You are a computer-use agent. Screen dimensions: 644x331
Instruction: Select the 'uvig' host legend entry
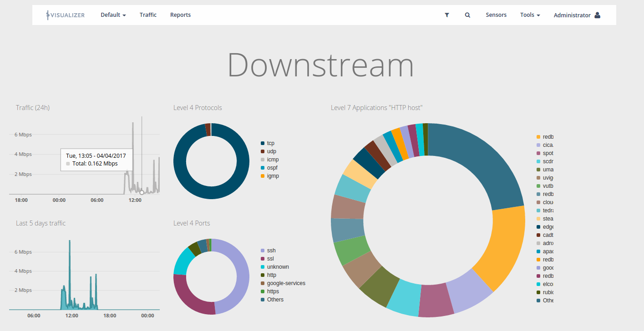coord(545,178)
